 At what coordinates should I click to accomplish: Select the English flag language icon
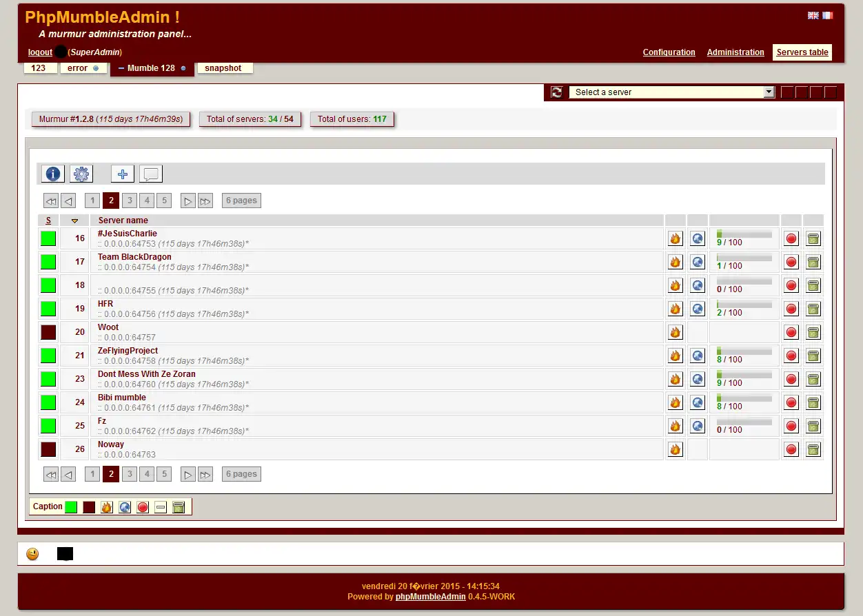(x=813, y=15)
